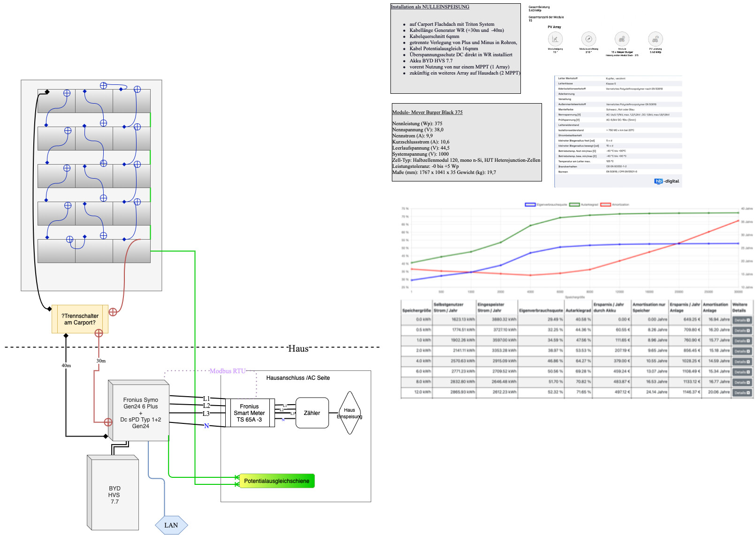Click the Normen row in cable datasheet
Viewport: 756px width, 535px height.
coord(618,172)
